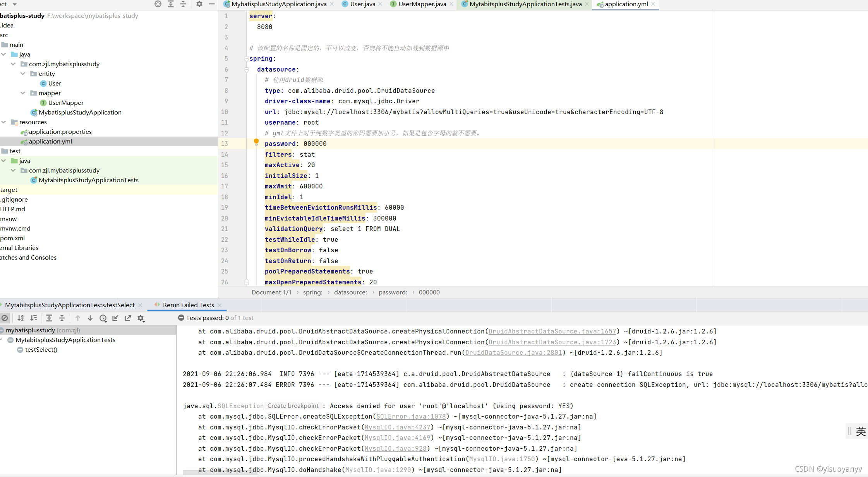Viewport: 868px width, 477px height.
Task: Select HELP.md file in project tree
Action: click(x=12, y=209)
